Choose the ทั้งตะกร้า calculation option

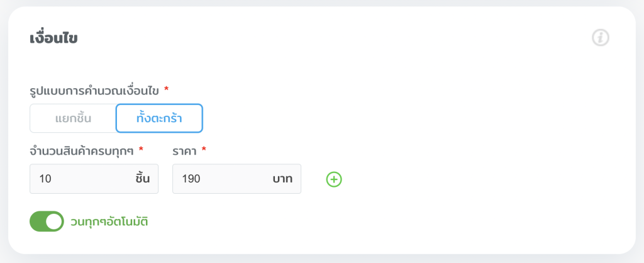point(159,118)
